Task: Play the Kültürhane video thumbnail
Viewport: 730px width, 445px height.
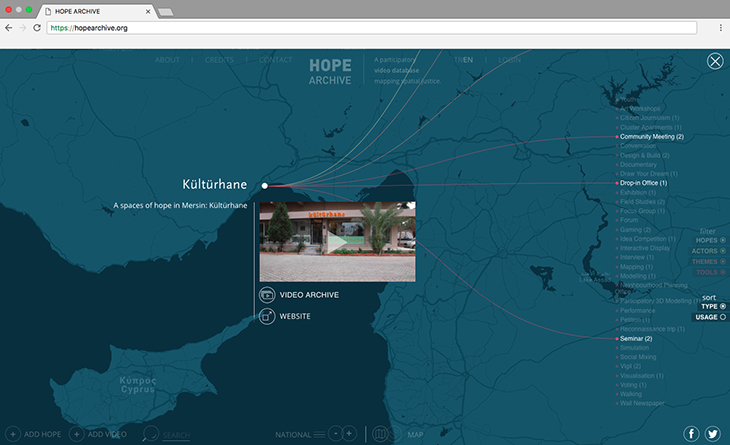Action: (x=338, y=242)
